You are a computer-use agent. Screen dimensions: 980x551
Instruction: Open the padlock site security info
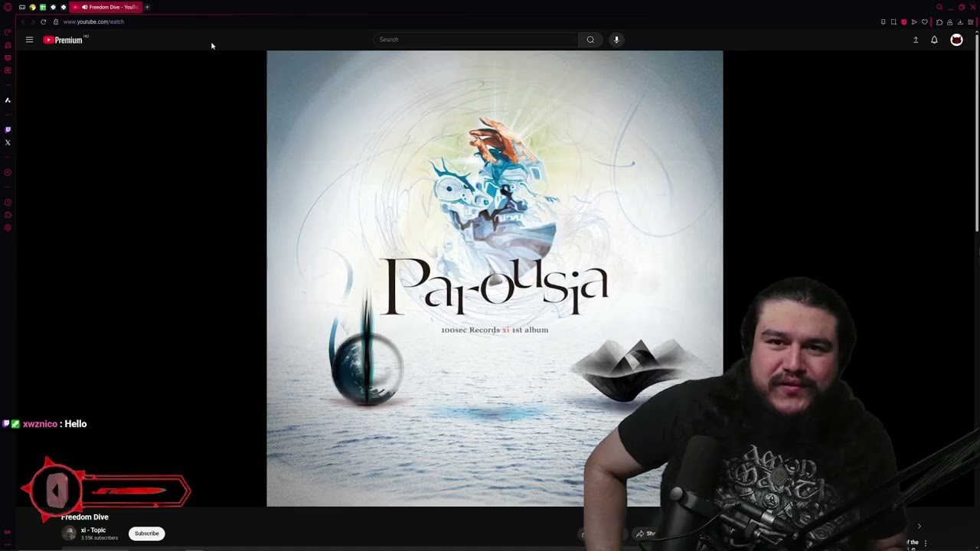56,21
